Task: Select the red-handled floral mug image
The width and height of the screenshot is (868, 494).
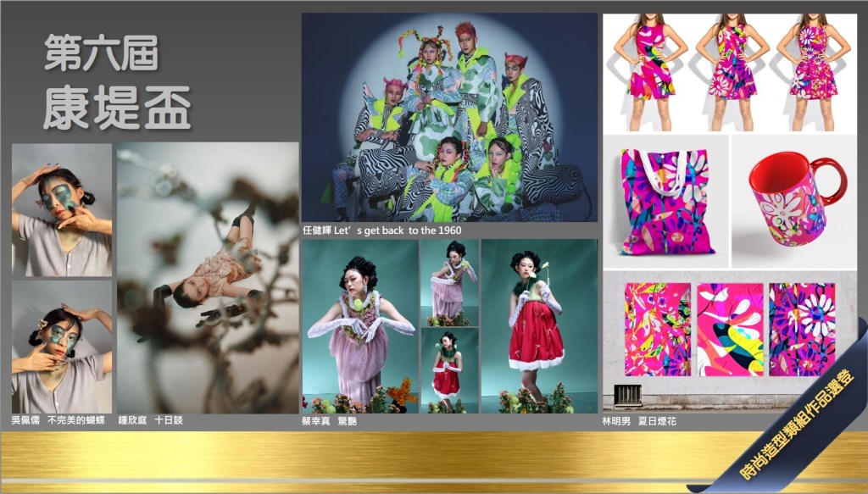Action: [793, 201]
